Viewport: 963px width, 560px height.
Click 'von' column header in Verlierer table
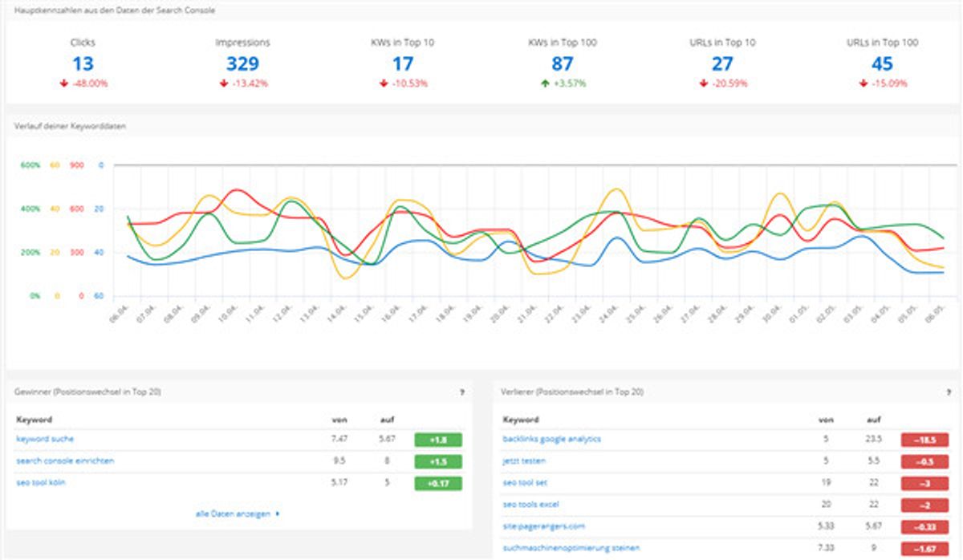(825, 419)
